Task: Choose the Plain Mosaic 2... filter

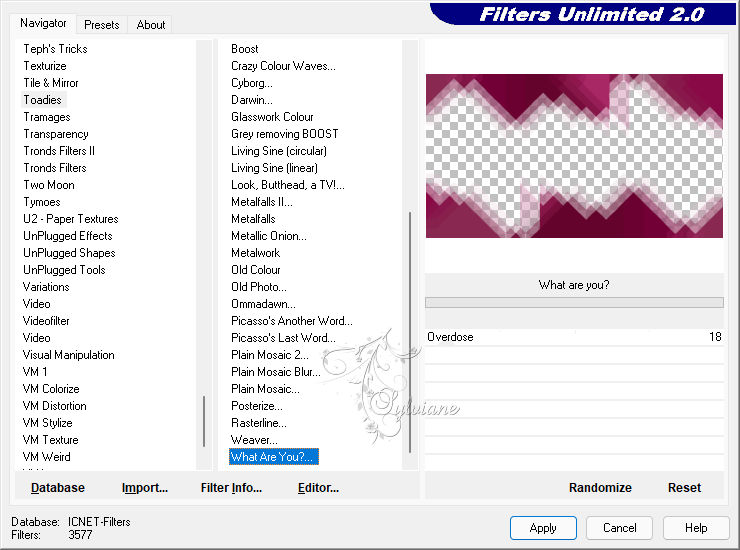Action: [269, 355]
